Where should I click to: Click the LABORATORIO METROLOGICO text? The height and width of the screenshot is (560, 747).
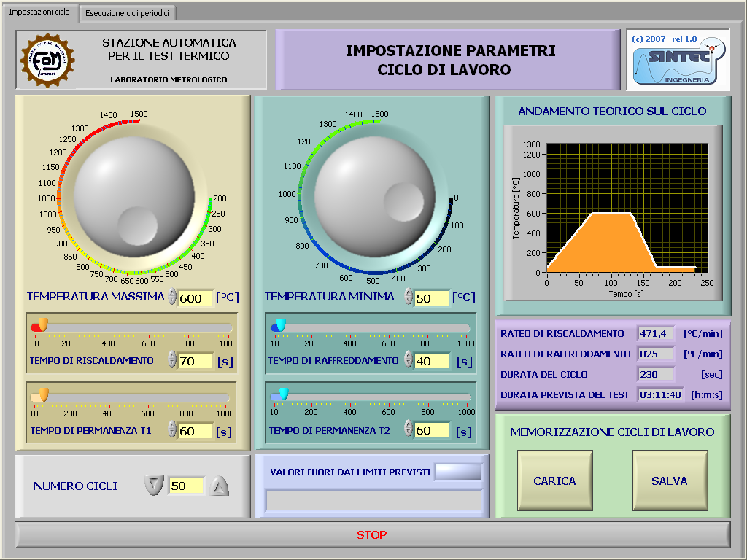tap(169, 79)
